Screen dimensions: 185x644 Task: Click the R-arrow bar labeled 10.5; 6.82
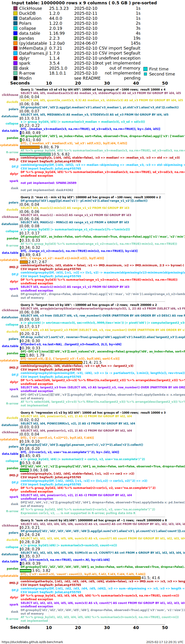tap(35, 154)
